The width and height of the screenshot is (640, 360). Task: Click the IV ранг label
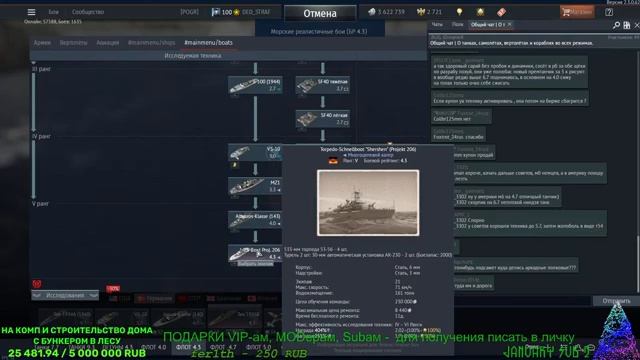(41, 136)
